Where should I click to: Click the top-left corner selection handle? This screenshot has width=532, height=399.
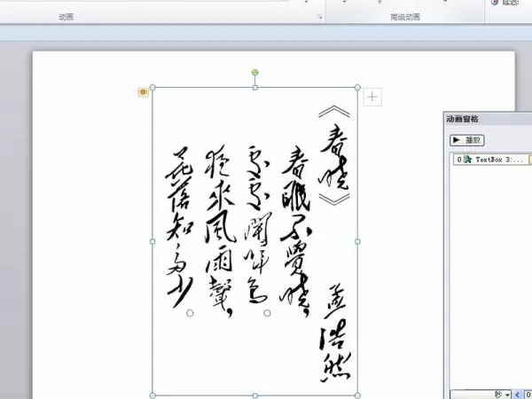153,88
